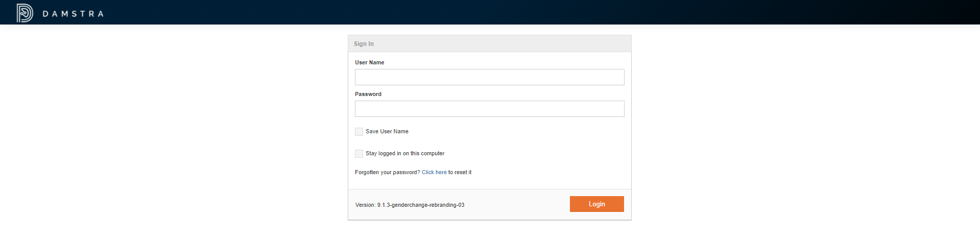Click the grey footer area beside Login

516,205
